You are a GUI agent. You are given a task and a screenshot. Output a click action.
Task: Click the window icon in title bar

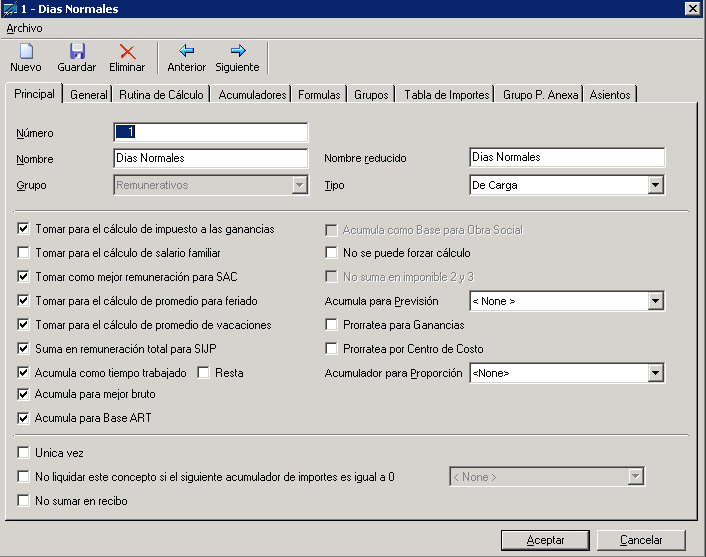[x=11, y=9]
